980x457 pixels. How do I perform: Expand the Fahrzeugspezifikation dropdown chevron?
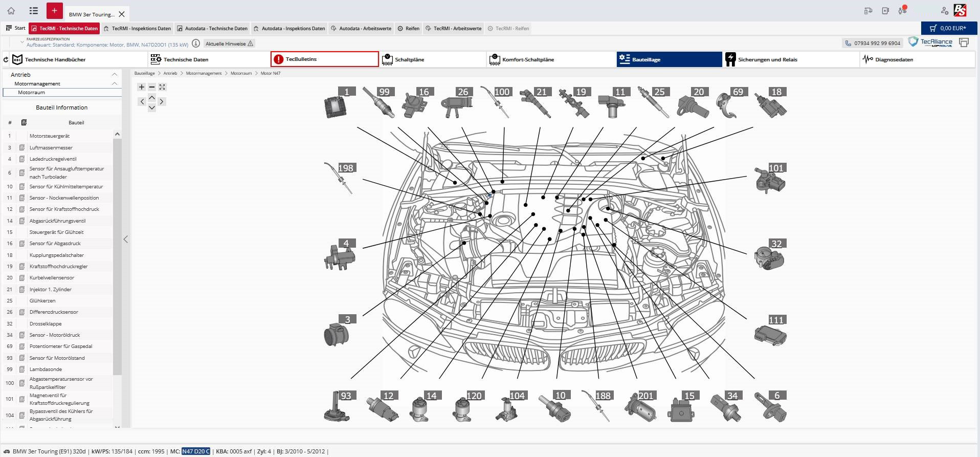(22, 42)
